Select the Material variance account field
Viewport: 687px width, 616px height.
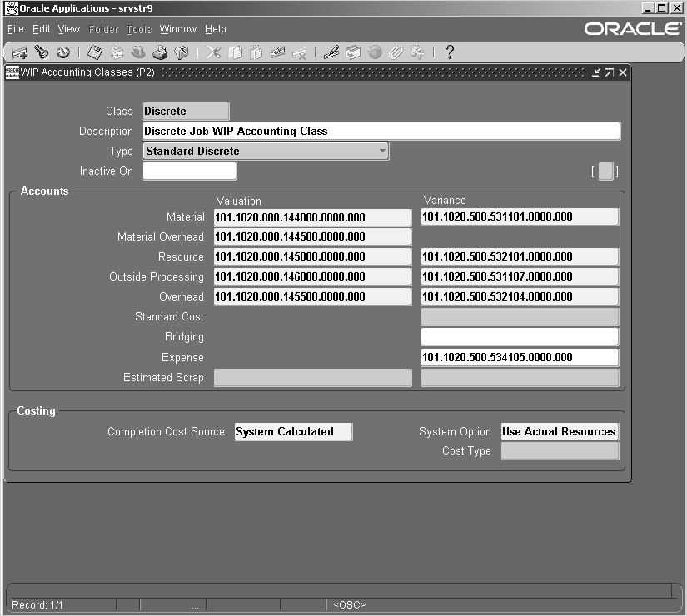pos(520,217)
